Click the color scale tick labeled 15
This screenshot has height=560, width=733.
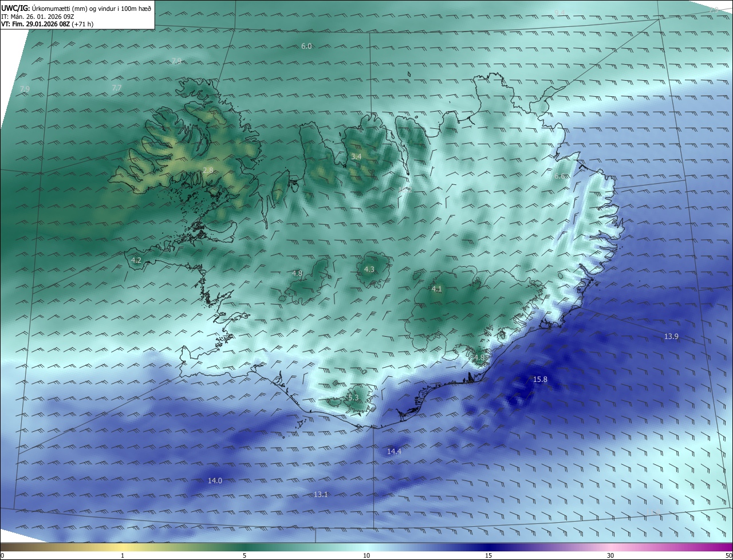488,555
